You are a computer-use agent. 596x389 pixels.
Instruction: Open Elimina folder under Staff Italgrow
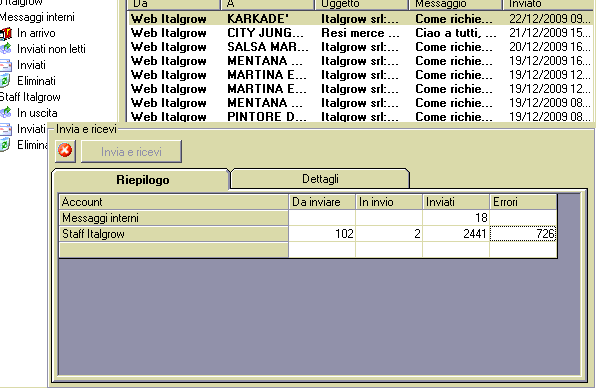[x=32, y=145]
